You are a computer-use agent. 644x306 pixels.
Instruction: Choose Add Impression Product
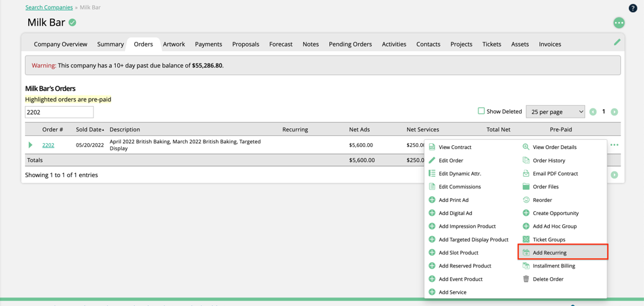[467, 226]
